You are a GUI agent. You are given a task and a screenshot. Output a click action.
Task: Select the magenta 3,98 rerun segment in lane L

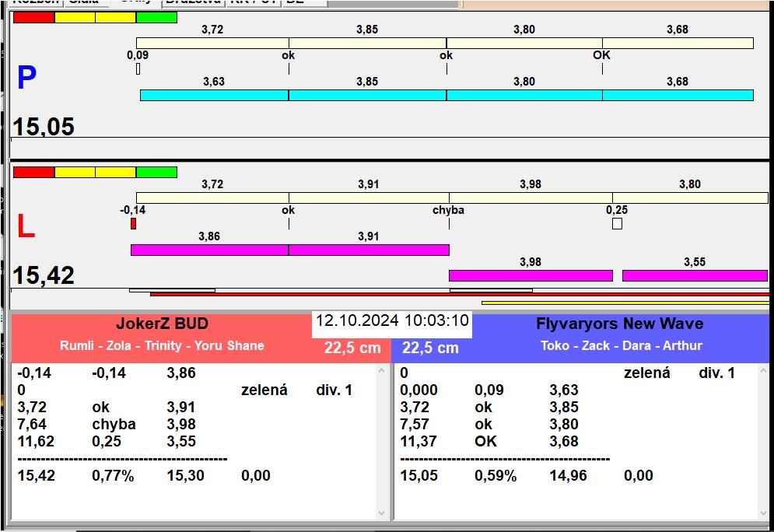pyautogui.click(x=531, y=275)
